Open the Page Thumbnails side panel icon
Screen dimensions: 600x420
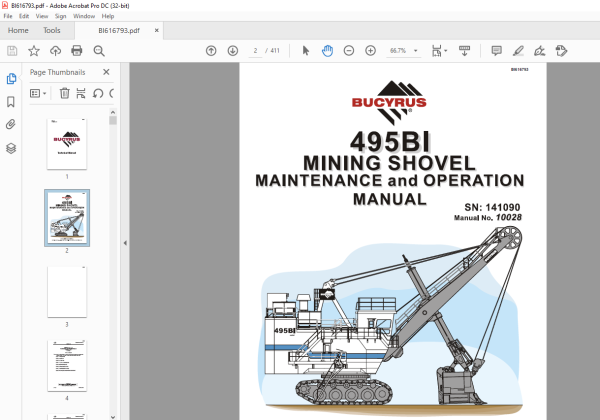point(11,78)
